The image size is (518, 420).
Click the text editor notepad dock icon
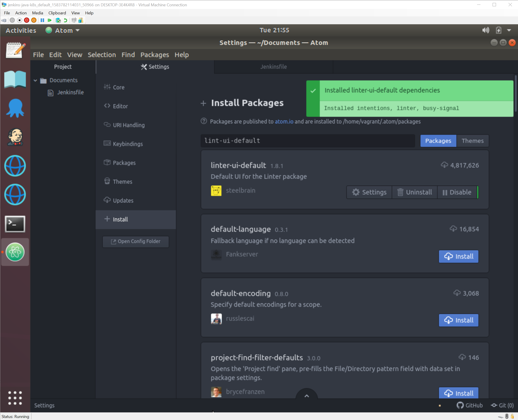click(x=15, y=50)
